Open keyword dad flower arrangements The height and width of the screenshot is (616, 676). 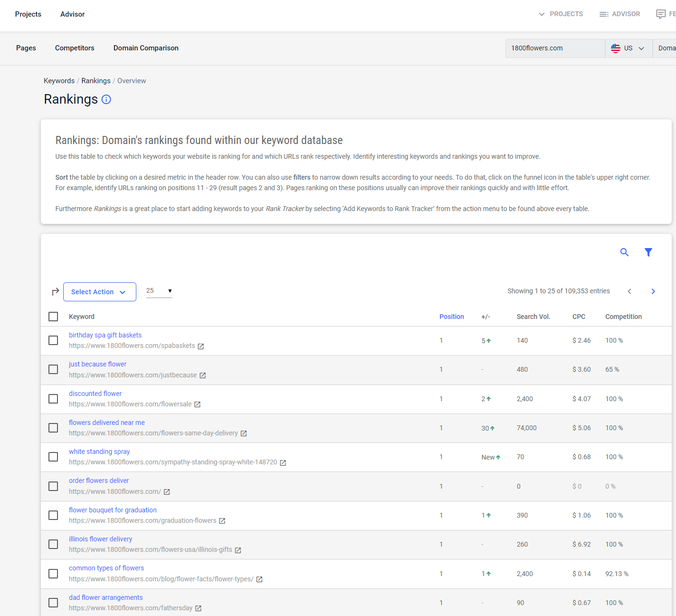105,597
